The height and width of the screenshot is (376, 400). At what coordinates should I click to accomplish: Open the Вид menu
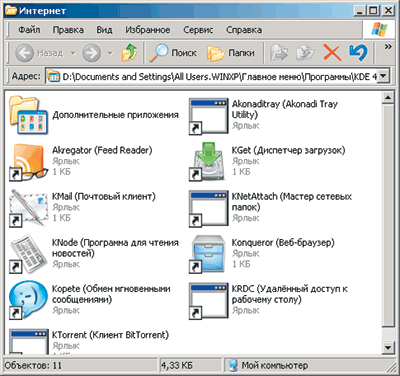pos(104,30)
